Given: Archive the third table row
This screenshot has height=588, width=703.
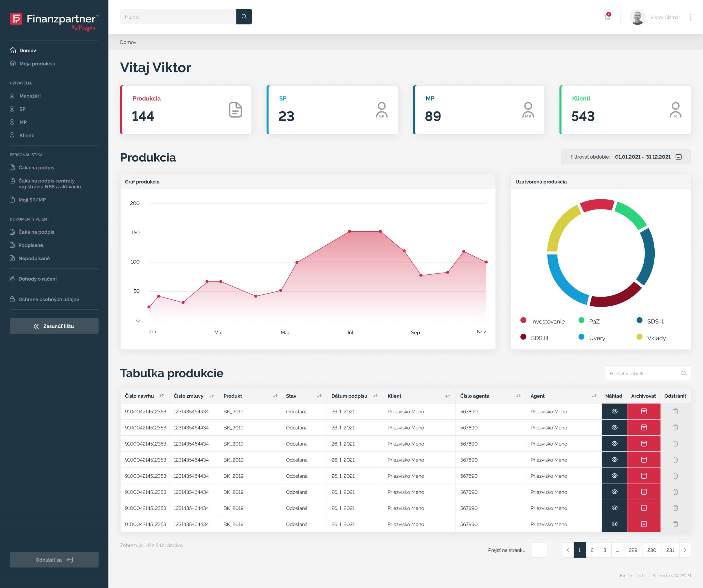Looking at the screenshot, I should click(644, 443).
